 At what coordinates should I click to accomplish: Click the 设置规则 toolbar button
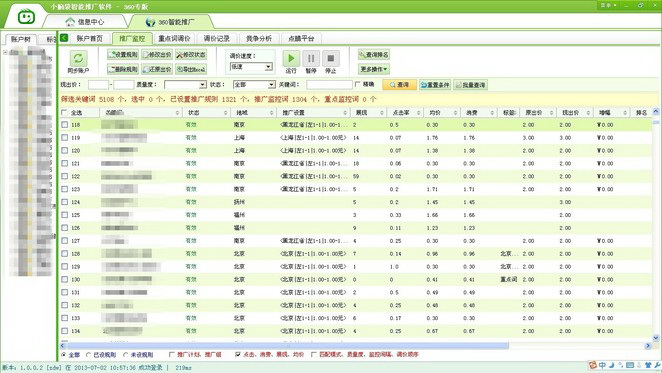(x=123, y=54)
